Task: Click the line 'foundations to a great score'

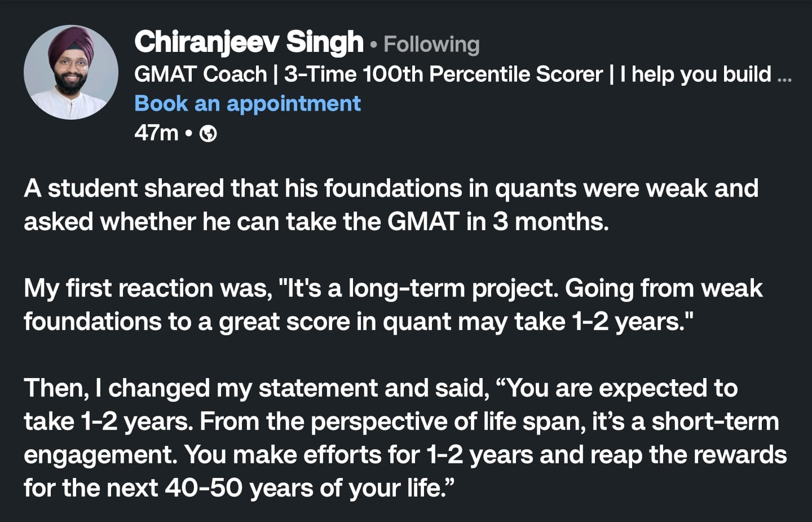Action: 358,322
